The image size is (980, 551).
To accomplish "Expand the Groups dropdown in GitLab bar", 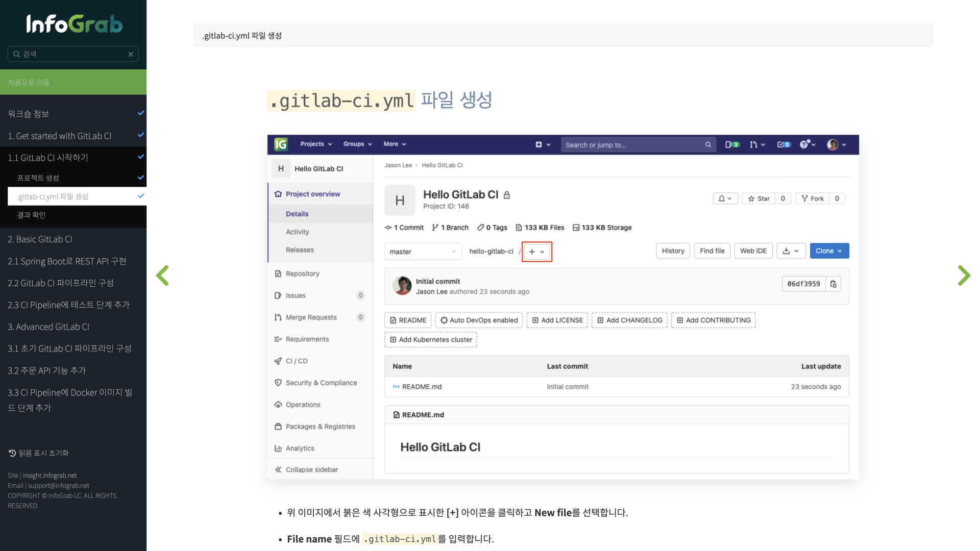I will click(357, 144).
